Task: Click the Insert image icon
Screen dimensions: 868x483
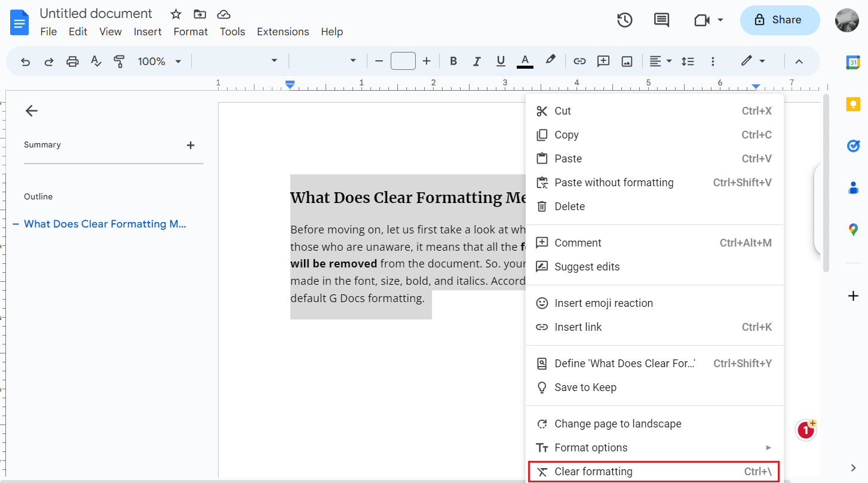Action: (x=627, y=60)
